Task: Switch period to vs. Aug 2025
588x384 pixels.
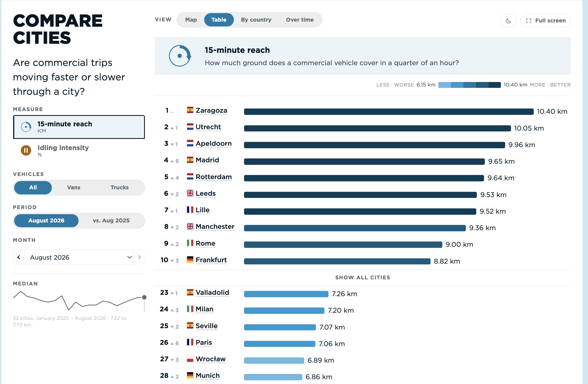Action: pyautogui.click(x=111, y=221)
